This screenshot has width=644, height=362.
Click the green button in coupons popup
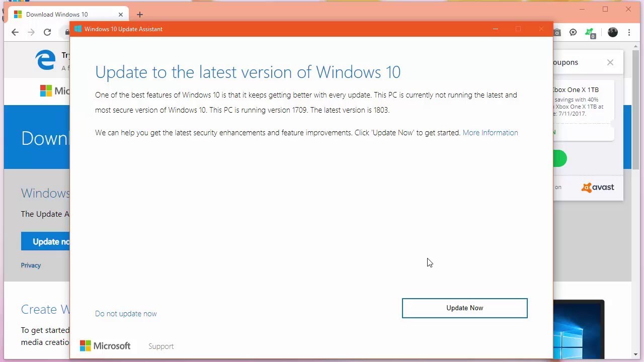[x=560, y=159]
